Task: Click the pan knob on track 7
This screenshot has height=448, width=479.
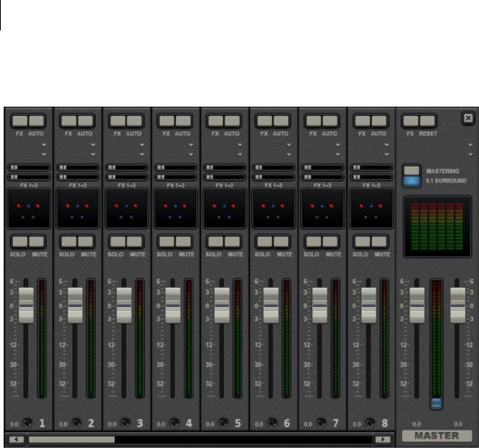Action: pyautogui.click(x=321, y=423)
